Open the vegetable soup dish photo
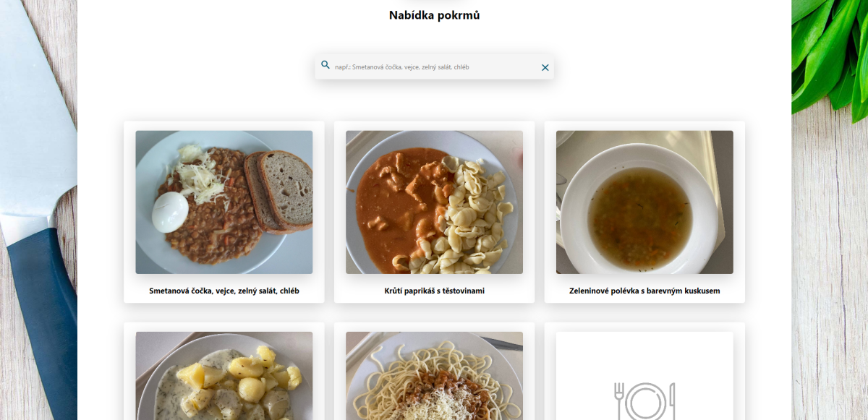This screenshot has width=868, height=420. (x=644, y=202)
